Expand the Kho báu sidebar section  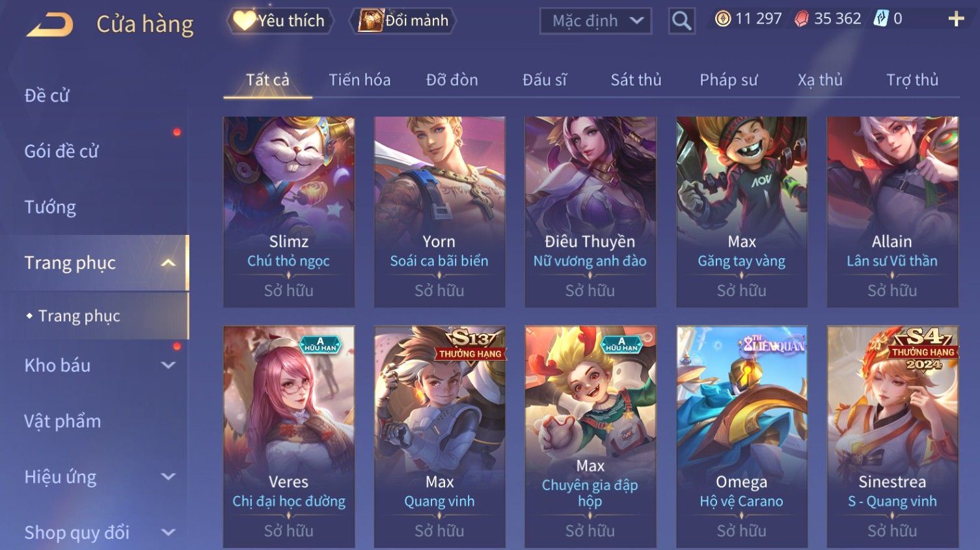(x=168, y=365)
